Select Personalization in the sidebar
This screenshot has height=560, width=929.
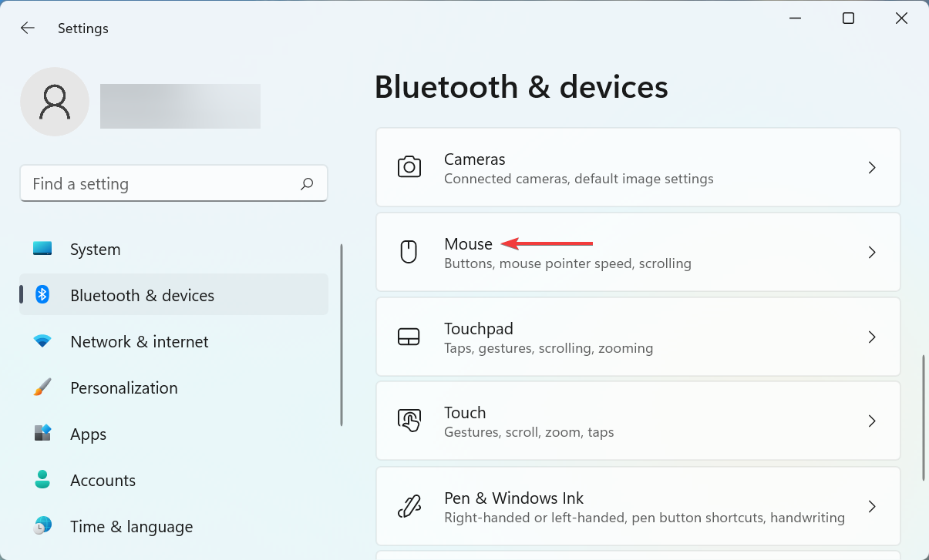click(123, 387)
